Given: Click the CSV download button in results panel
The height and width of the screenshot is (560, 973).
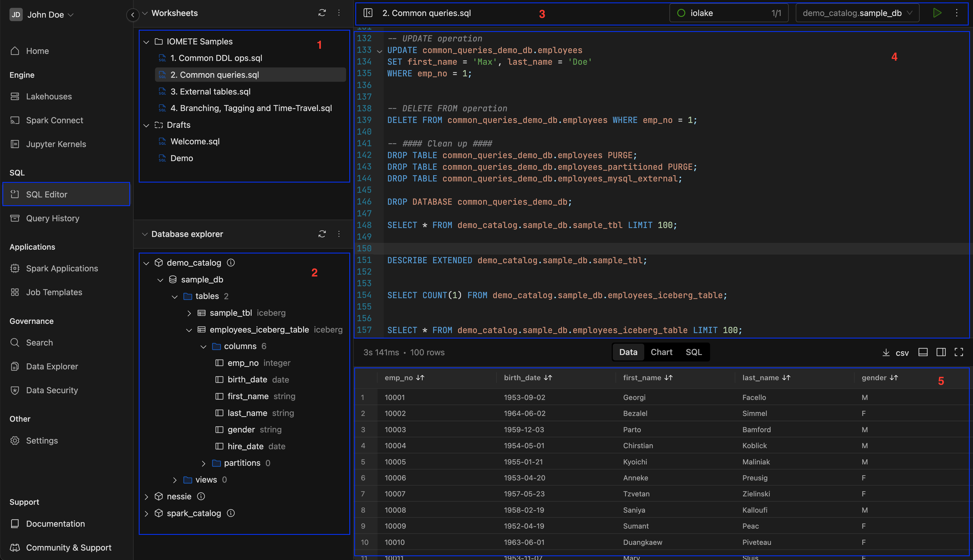Looking at the screenshot, I should tap(895, 352).
